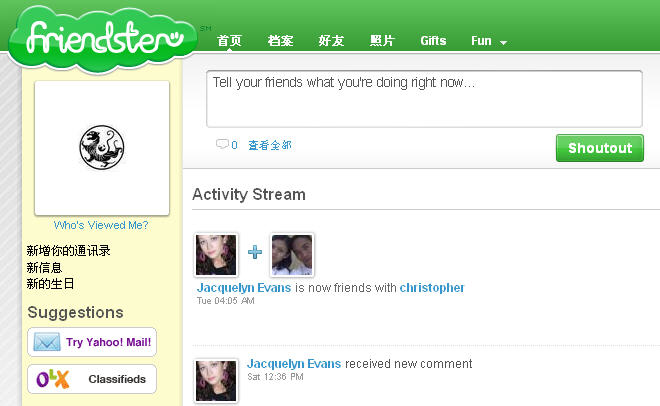The width and height of the screenshot is (660, 406).
Task: Click the Sat 12:36 PM timestamp
Action: (x=275, y=377)
